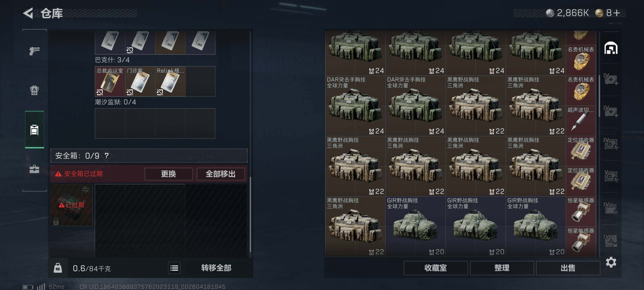Select the 总裁会议室 keycard
Screen dimensions: 644x290
[x=110, y=81]
